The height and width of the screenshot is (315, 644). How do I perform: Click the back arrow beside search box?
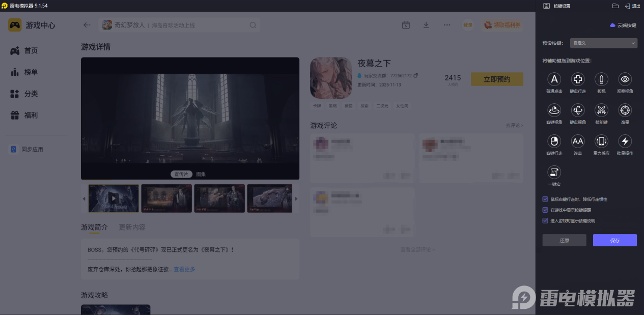(87, 25)
